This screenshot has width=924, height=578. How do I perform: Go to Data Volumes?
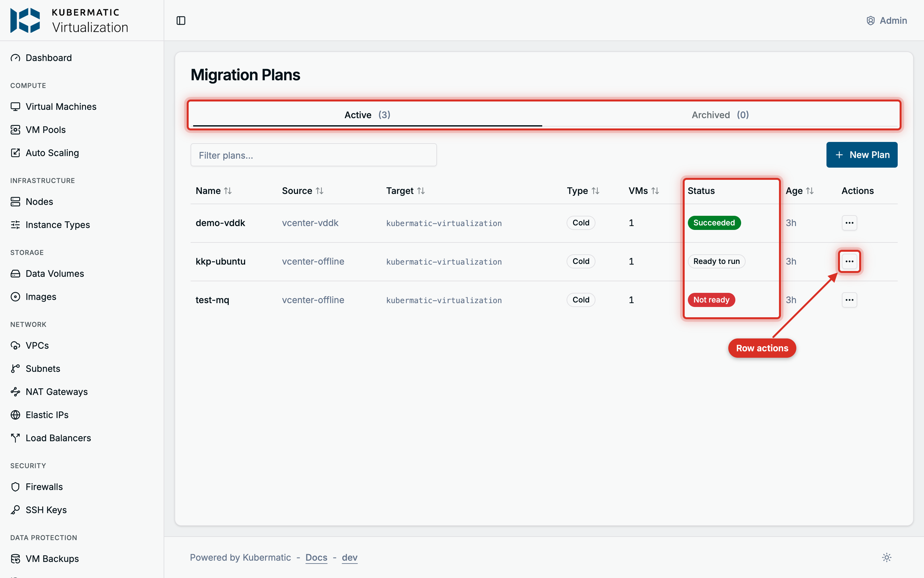[x=47, y=273]
